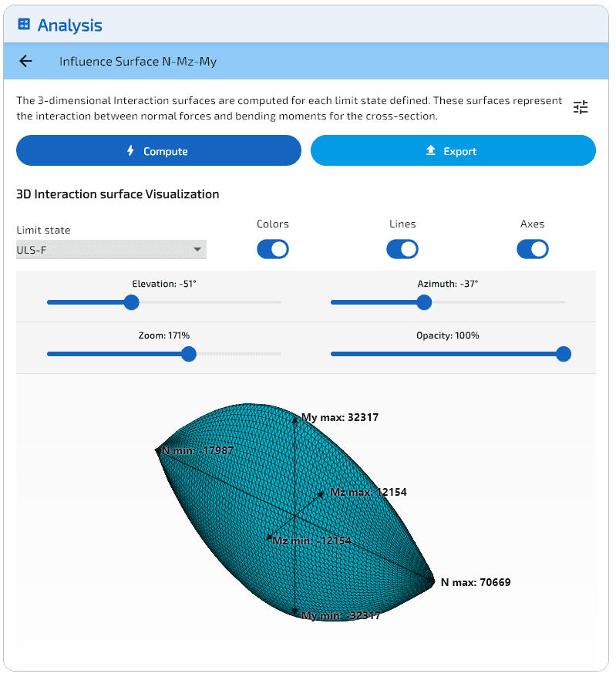
Task: Toggle the Colors switch off
Action: click(x=273, y=249)
